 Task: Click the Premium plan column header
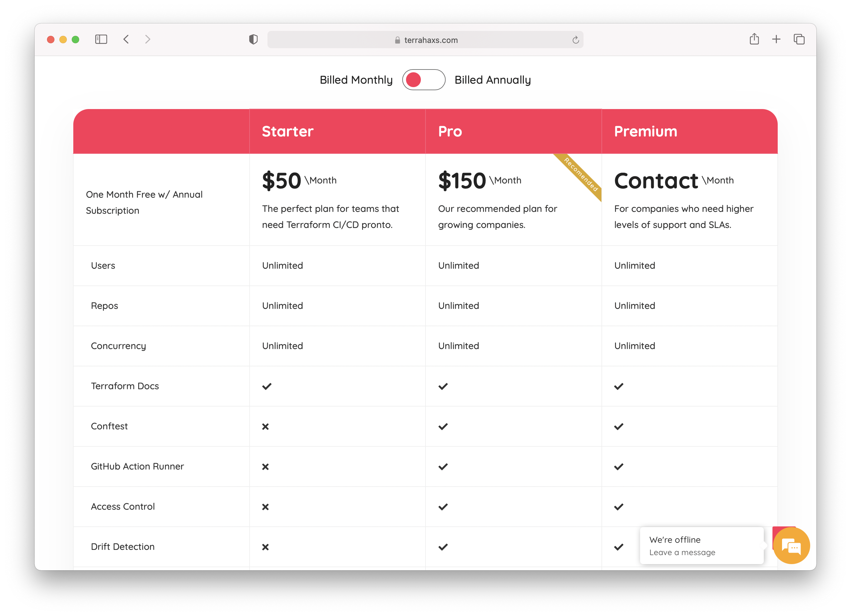tap(645, 132)
